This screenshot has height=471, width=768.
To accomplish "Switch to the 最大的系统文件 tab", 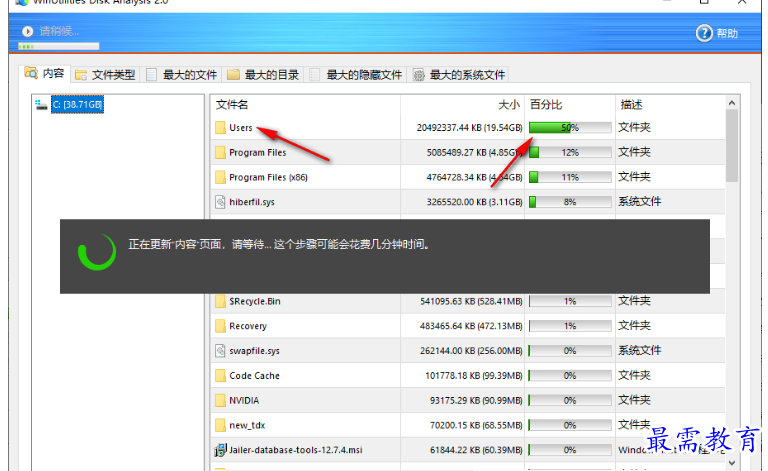I will coord(459,75).
